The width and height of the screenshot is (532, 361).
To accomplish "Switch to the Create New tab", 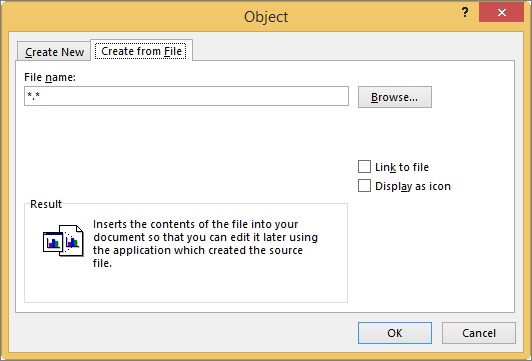I will coord(54,52).
